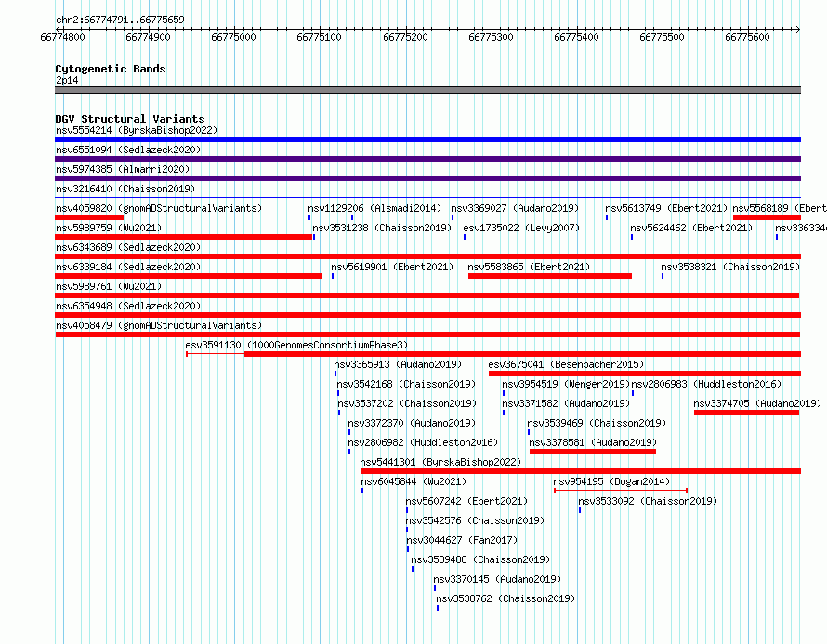Screen dimensions: 827x644
Task: Click nsv2806982 (Huddleston2016) label
Action: 423,442
